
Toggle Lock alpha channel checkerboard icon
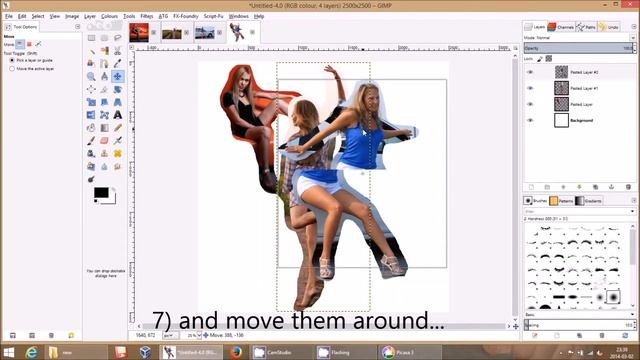pos(549,59)
